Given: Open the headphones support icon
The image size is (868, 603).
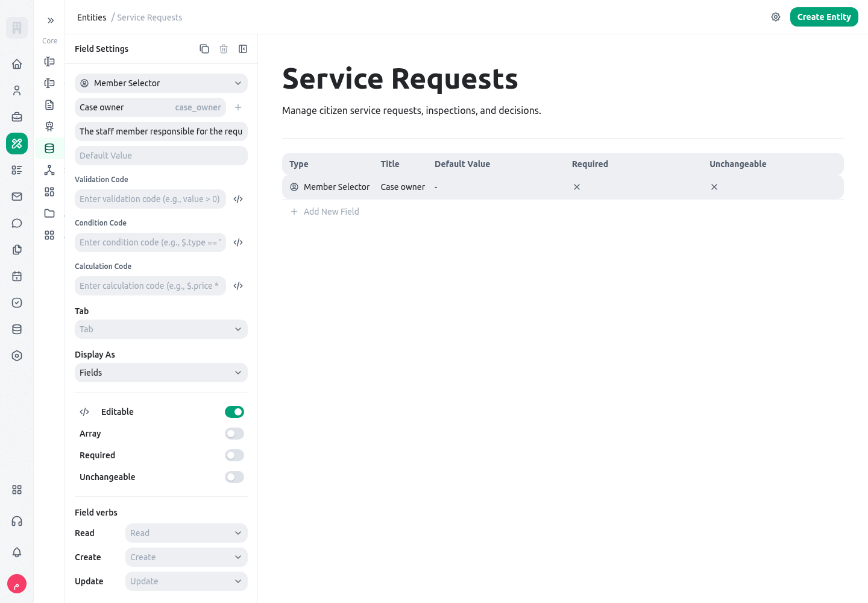Looking at the screenshot, I should tap(17, 521).
